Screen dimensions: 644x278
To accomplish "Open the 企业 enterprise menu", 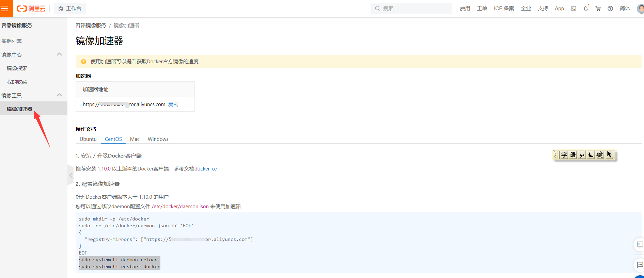I will (x=526, y=9).
